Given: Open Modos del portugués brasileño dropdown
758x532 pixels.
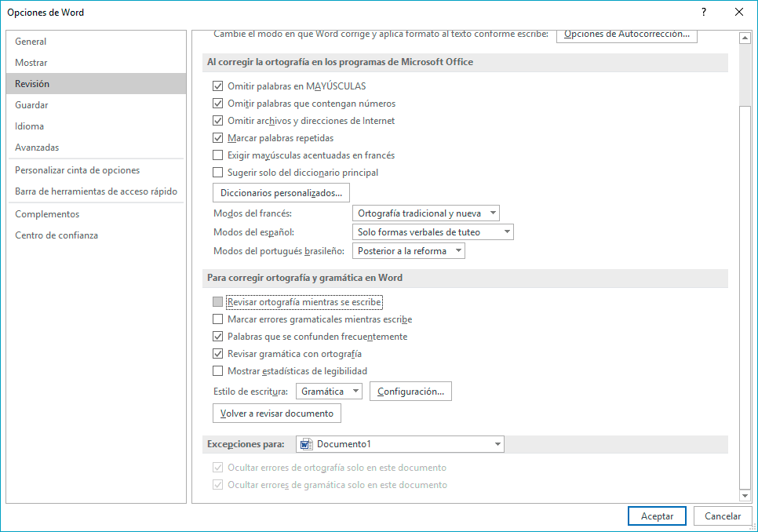Looking at the screenshot, I should coord(409,251).
